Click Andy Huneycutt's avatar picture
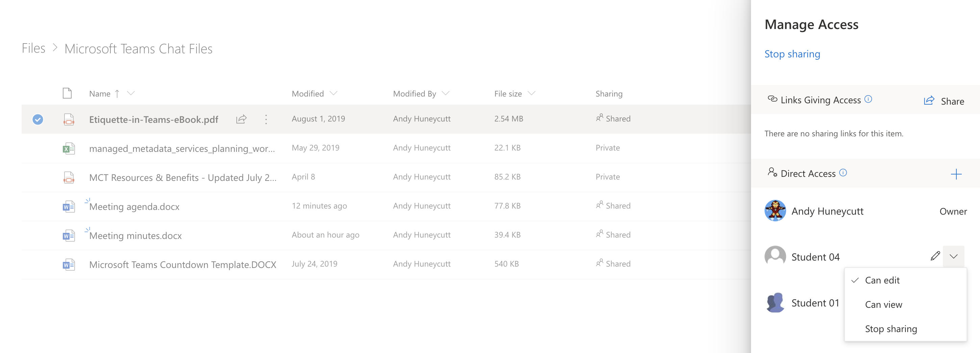 pos(775,211)
